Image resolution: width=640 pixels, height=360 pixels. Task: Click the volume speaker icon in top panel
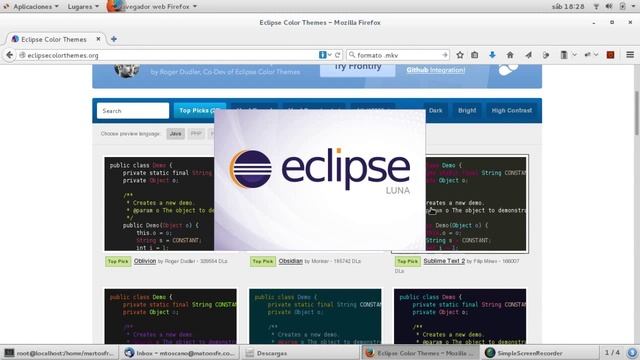pyautogui.click(x=609, y=7)
